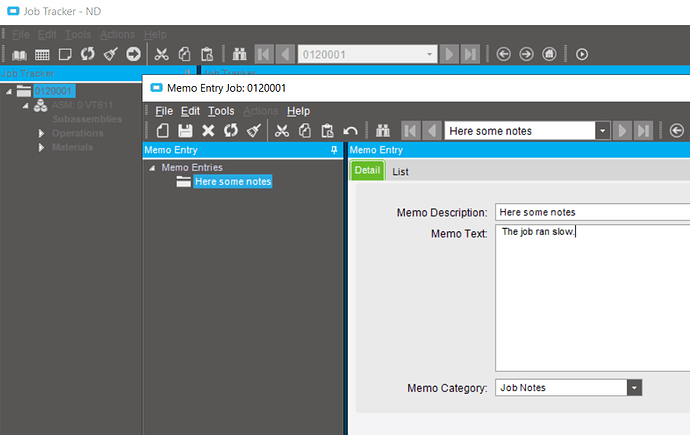Click the New icon in Memo Entry toolbar
690x435 pixels.
coord(162,131)
